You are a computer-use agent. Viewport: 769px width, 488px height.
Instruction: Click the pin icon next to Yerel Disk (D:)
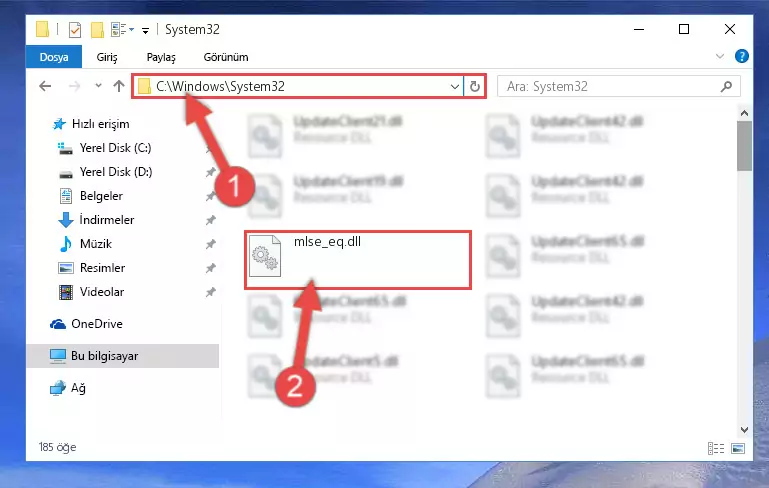(210, 172)
